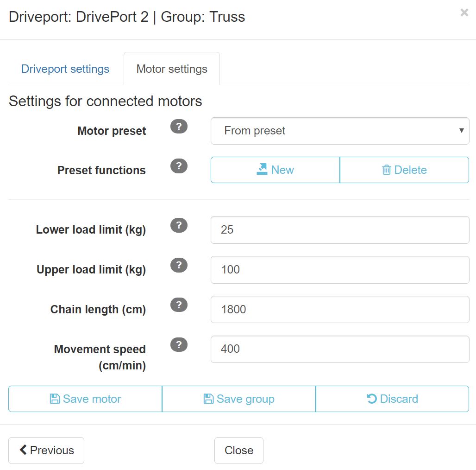Click the Movement speed help question mark
Viewport: 476px width, 470px height.
tap(179, 344)
